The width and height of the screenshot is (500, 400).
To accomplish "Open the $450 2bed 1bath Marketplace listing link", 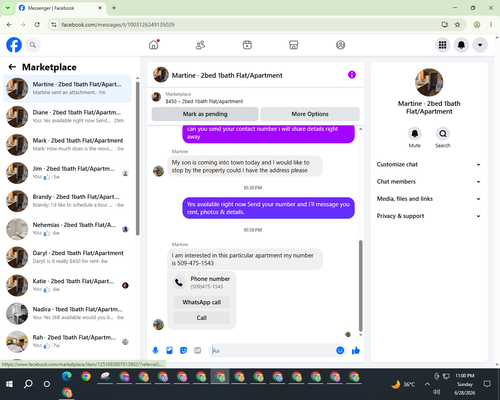I will [x=204, y=101].
